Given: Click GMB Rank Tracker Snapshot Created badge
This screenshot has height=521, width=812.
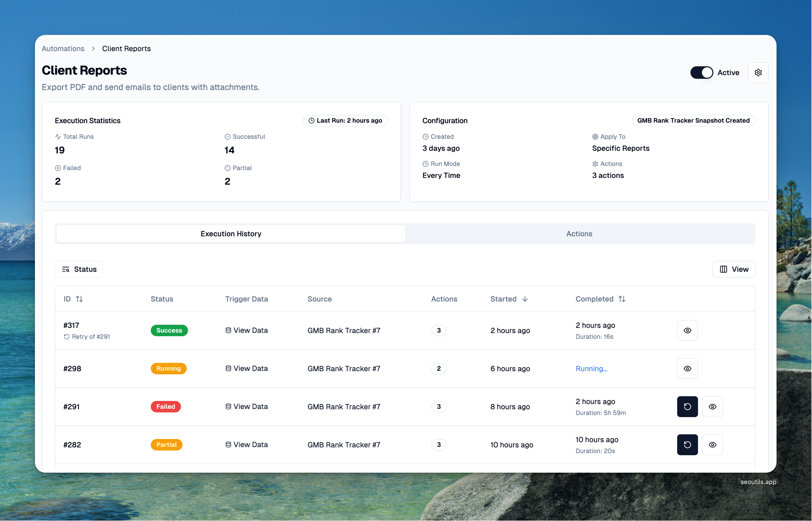Looking at the screenshot, I should (x=693, y=120).
